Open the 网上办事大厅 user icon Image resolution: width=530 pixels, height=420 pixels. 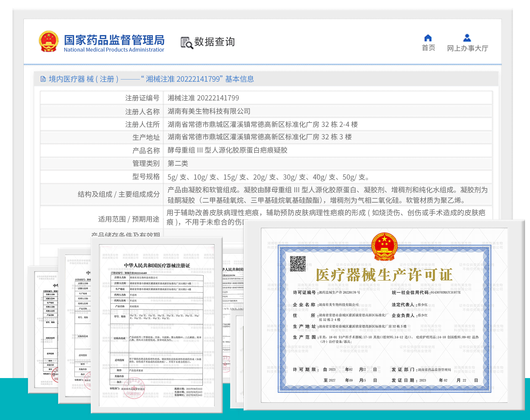coord(467,38)
